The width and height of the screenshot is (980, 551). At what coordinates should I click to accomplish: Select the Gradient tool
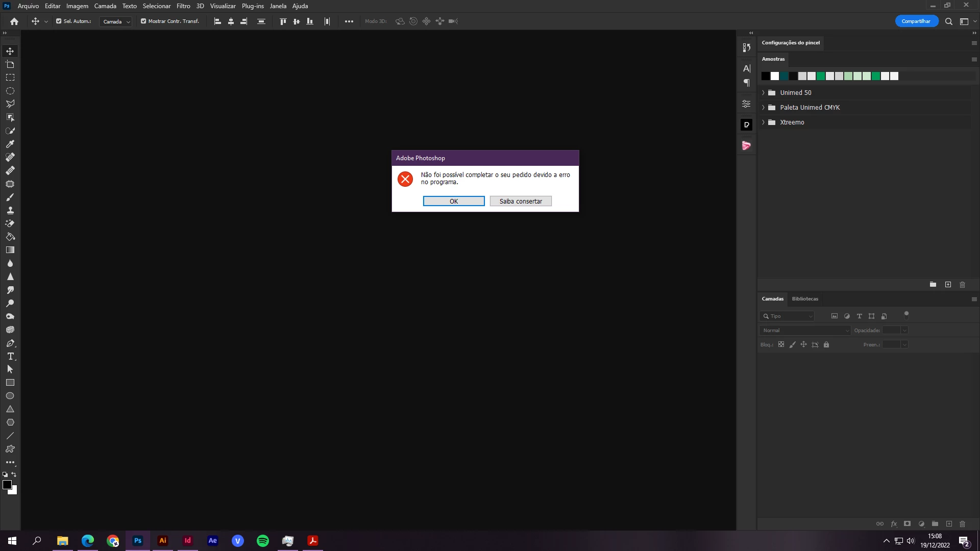click(10, 250)
